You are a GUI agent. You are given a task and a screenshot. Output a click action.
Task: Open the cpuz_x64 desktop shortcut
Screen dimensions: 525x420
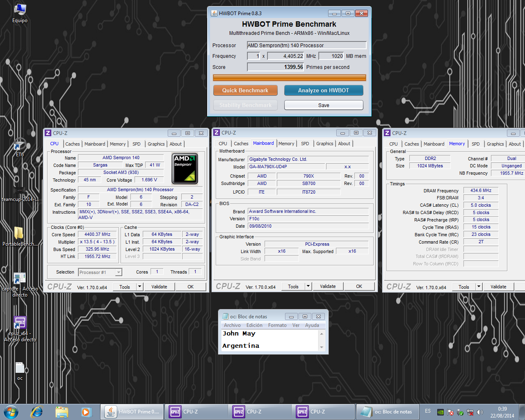tap(20, 329)
